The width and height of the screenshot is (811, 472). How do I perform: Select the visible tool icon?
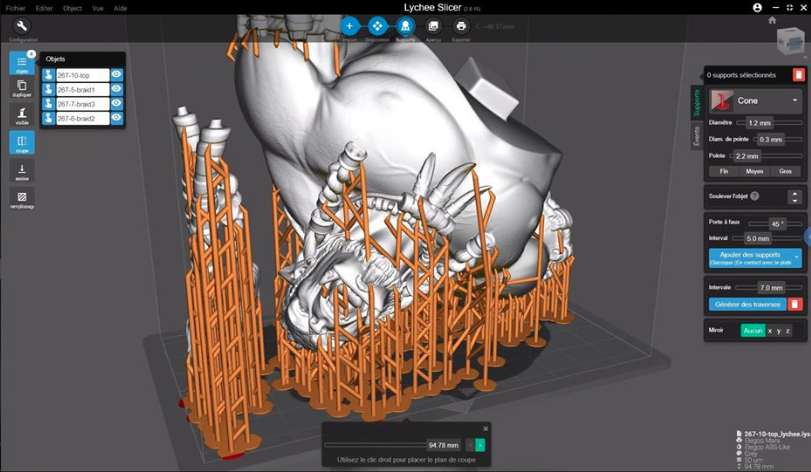pyautogui.click(x=22, y=115)
